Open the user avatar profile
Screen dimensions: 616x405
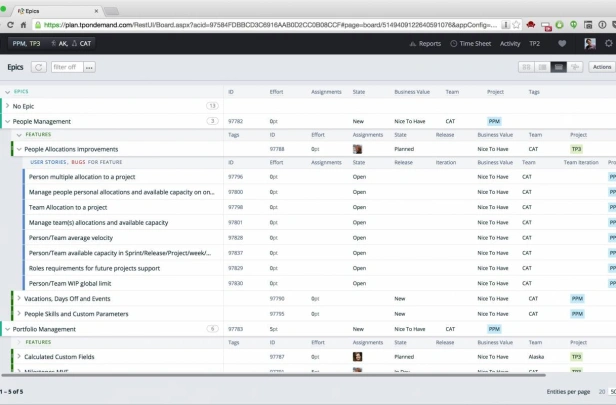point(590,43)
